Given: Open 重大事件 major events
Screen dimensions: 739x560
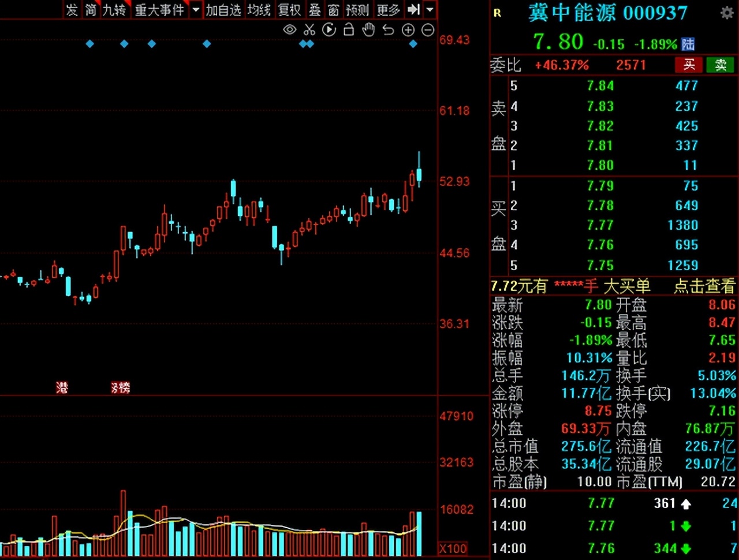Looking at the screenshot, I should pos(159,10).
